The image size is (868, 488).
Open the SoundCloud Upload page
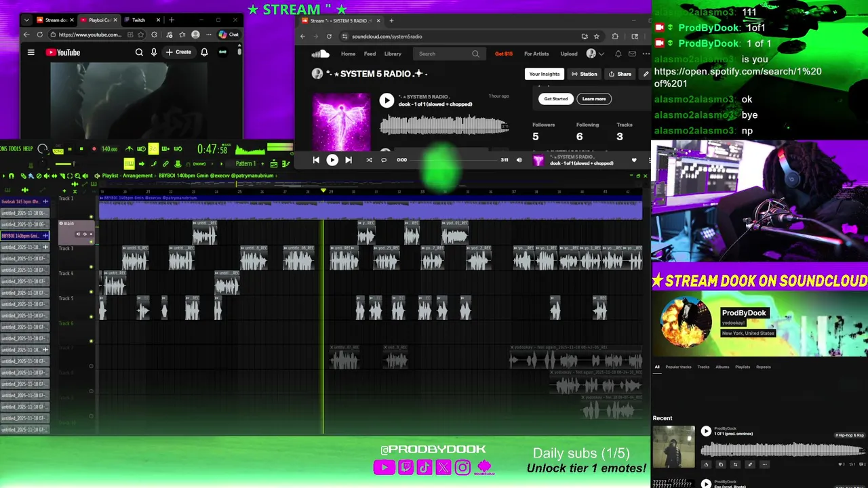(569, 54)
